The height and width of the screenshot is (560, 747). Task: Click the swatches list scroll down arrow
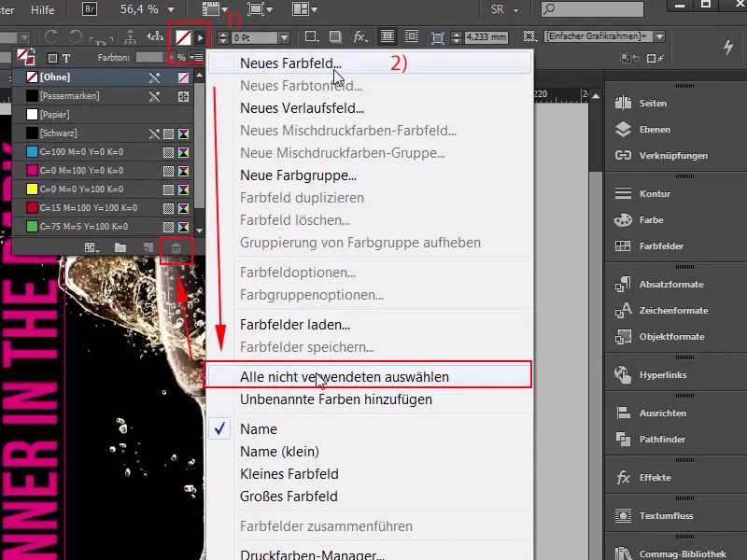click(x=200, y=231)
